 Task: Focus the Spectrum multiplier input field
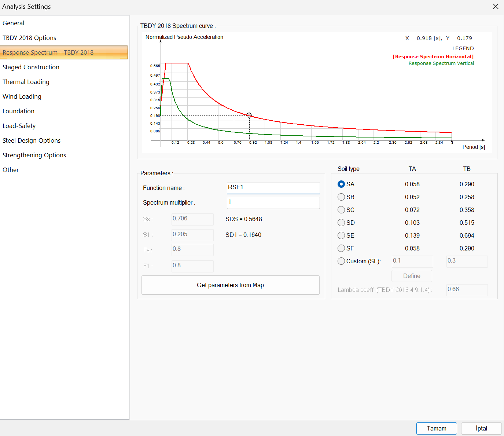(273, 202)
